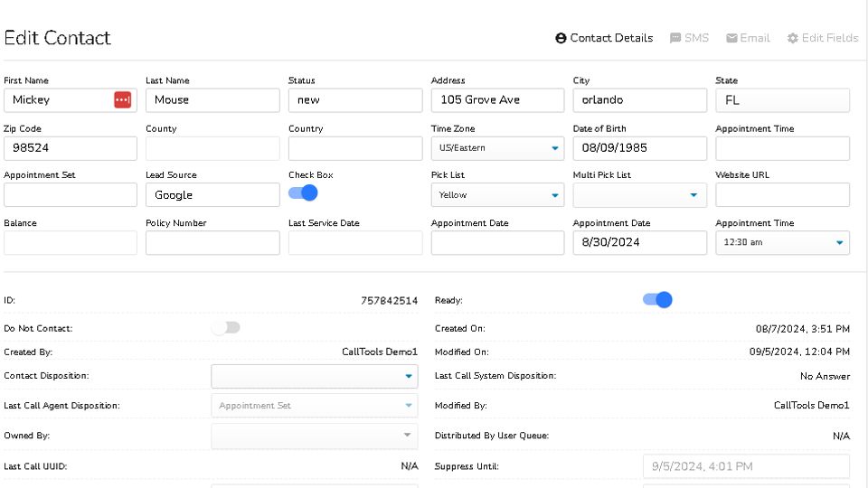This screenshot has height=488, width=868.
Task: Click Date of Birth field 08/09/1985
Action: click(639, 148)
